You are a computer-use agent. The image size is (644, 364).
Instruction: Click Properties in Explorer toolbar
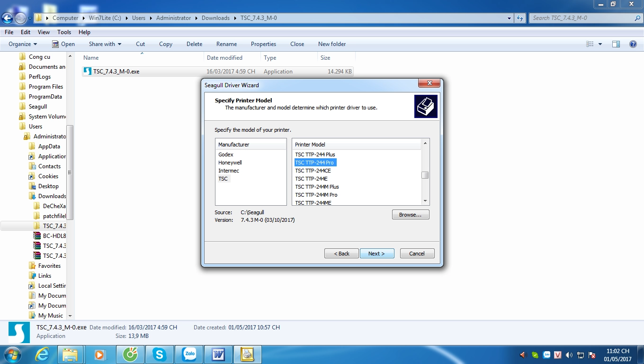pos(263,44)
